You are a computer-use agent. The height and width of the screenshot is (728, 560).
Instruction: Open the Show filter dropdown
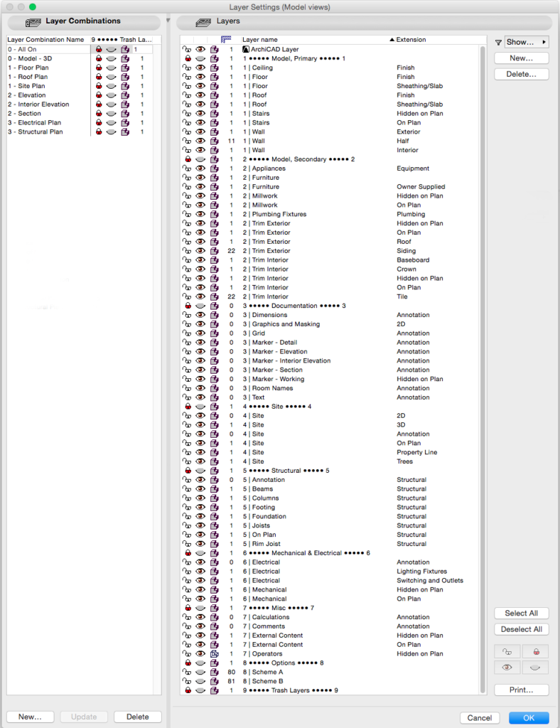coord(527,43)
